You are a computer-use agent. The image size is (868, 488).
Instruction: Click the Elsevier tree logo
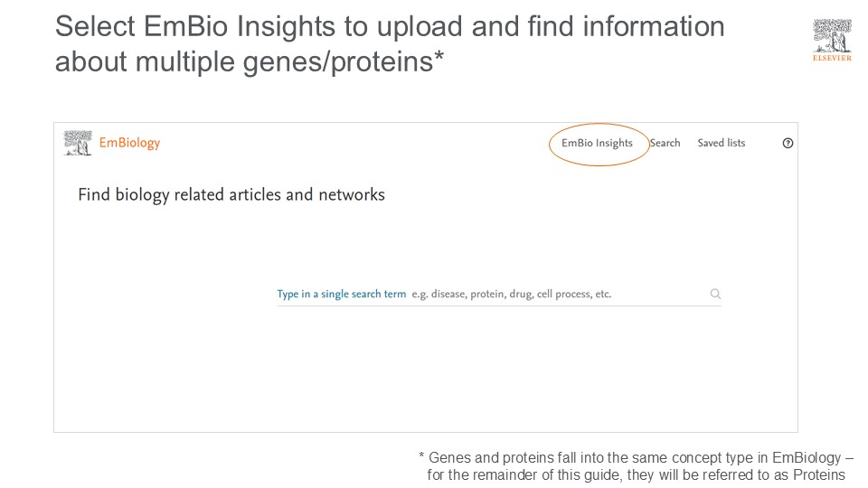click(832, 37)
